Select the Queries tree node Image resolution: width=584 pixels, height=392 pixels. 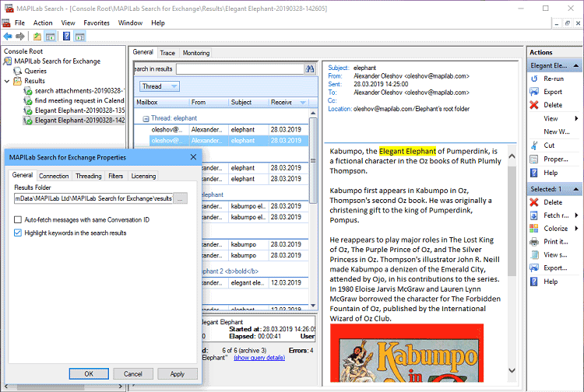tap(35, 71)
